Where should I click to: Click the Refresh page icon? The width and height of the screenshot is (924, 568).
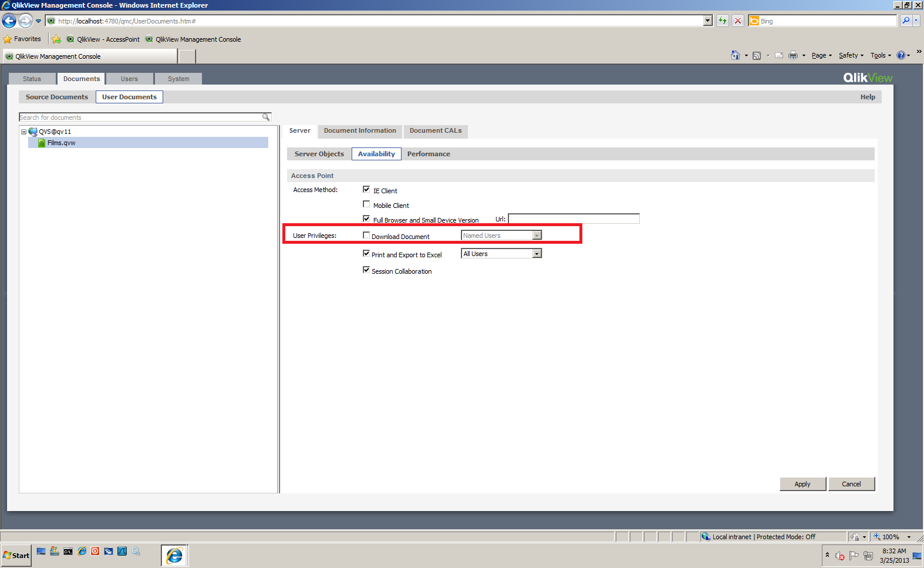pyautogui.click(x=722, y=21)
